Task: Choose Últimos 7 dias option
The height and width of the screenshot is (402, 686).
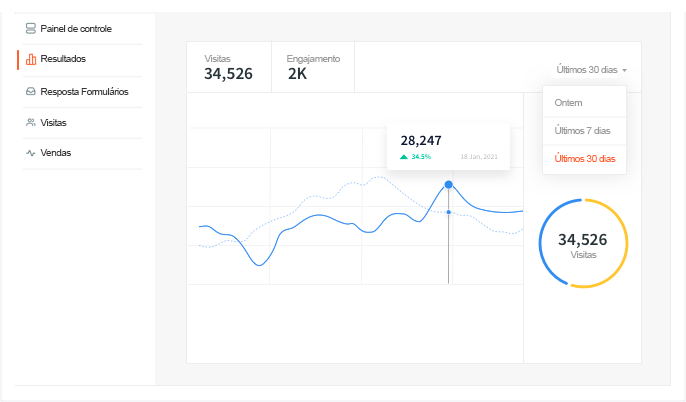Action: 584,131
